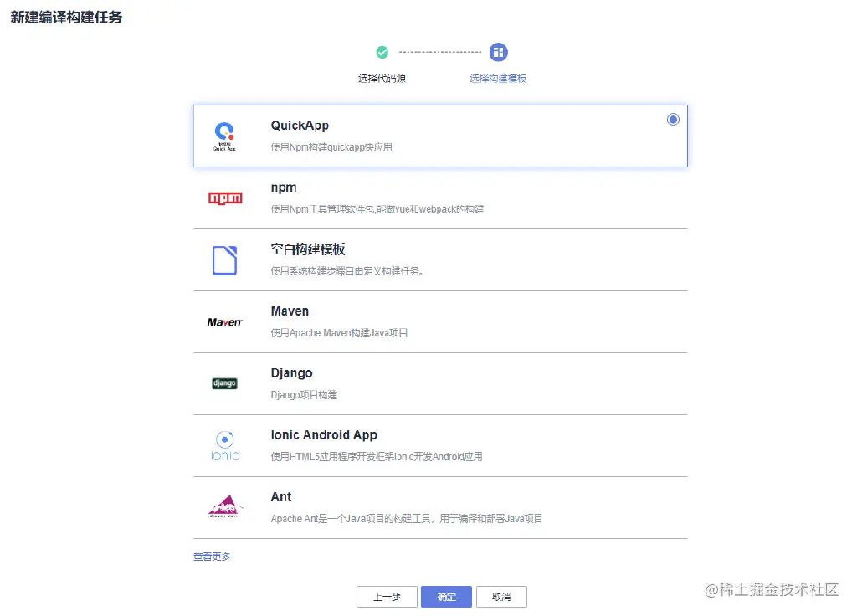
Task: Click the blank template document icon
Action: click(x=224, y=260)
